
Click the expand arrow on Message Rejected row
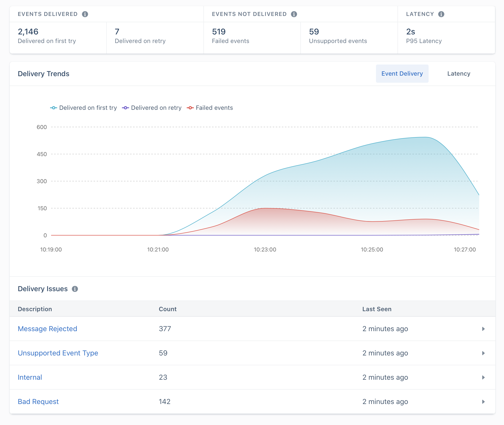[484, 329]
